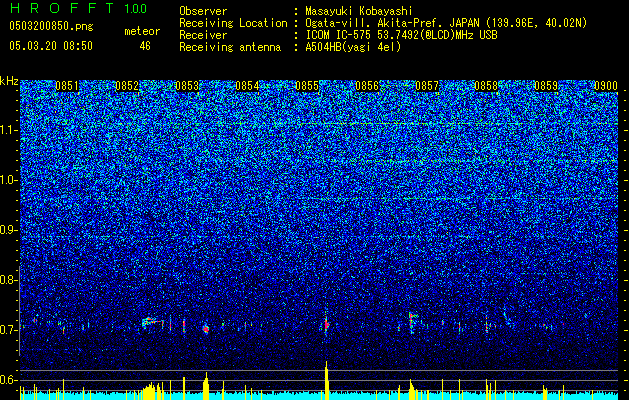The width and height of the screenshot is (629, 400).
Task: Click the 0857 time marker
Action: [427, 86]
